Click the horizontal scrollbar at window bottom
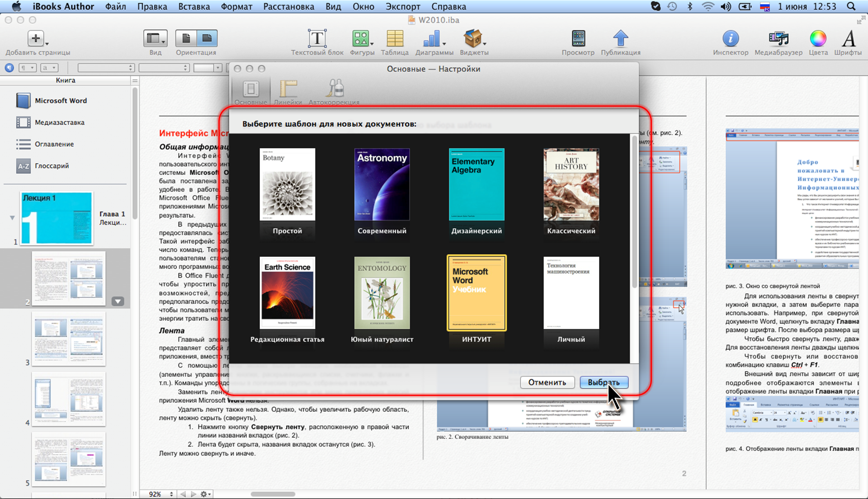This screenshot has width=868, height=499. [x=273, y=494]
